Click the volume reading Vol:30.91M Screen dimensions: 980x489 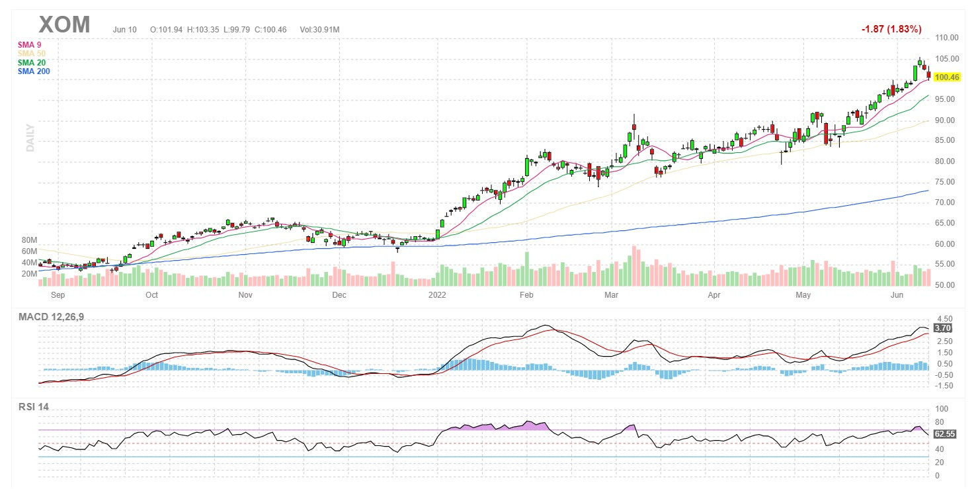(x=320, y=30)
